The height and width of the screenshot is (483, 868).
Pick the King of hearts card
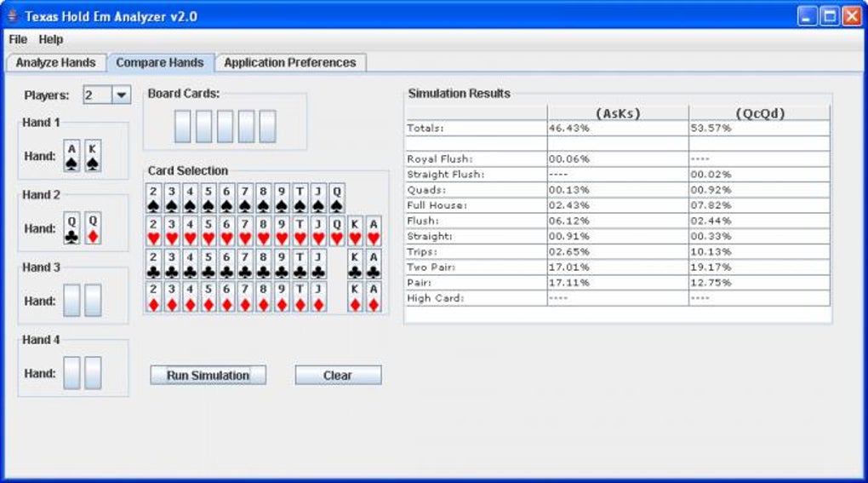[355, 231]
